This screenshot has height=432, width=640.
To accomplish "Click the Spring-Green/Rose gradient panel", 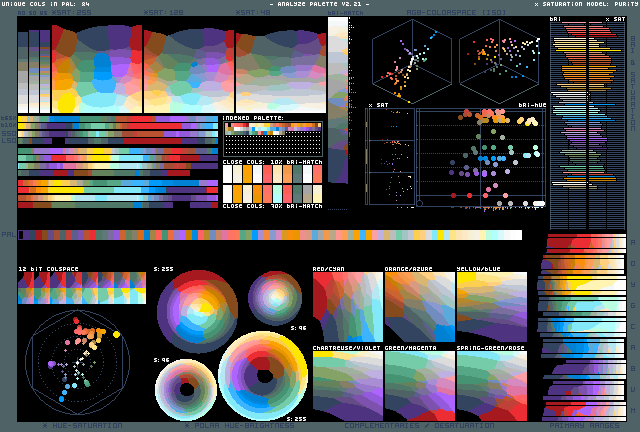I will point(491,385).
